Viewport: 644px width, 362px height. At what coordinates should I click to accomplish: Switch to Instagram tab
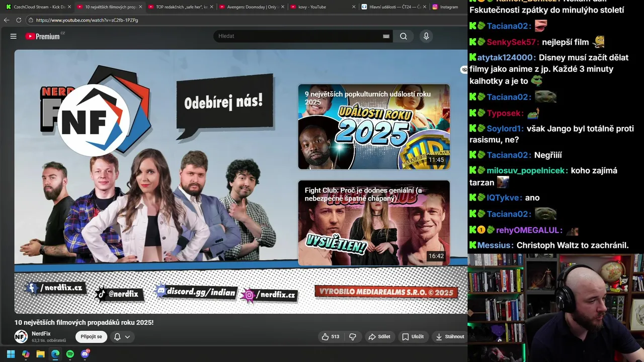[448, 7]
